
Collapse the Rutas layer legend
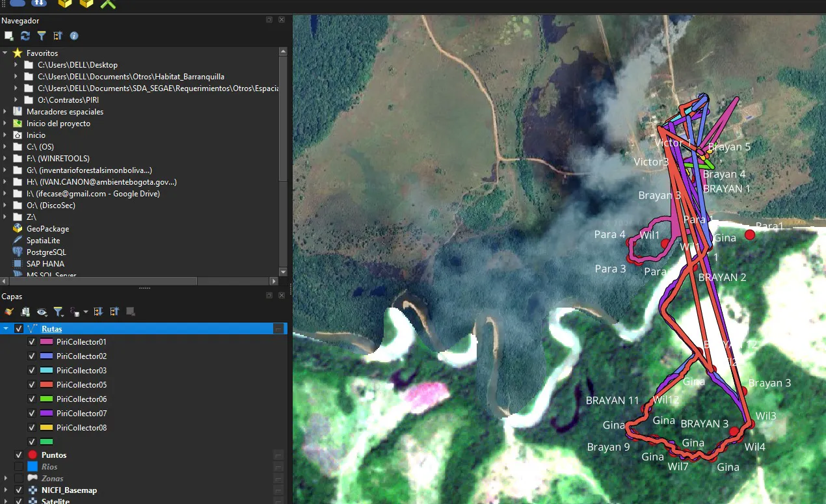[7, 329]
